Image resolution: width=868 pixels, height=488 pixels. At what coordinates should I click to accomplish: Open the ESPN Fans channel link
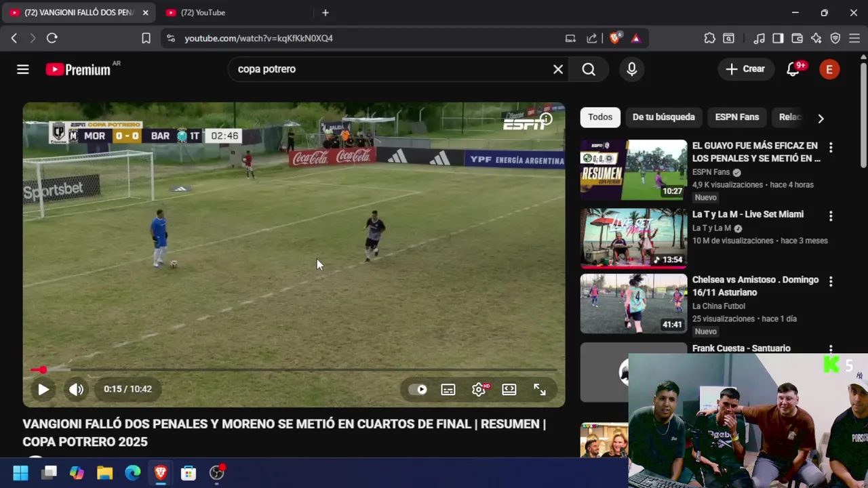coord(711,172)
